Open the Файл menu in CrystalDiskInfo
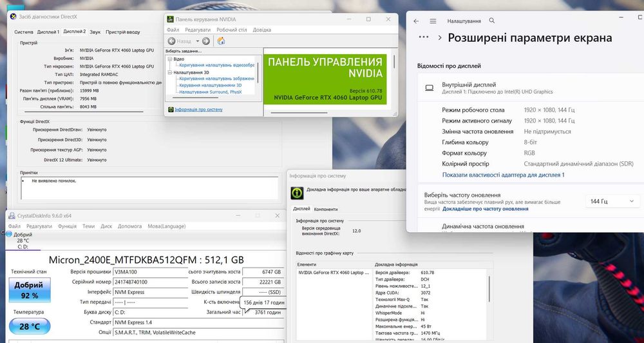 point(14,226)
